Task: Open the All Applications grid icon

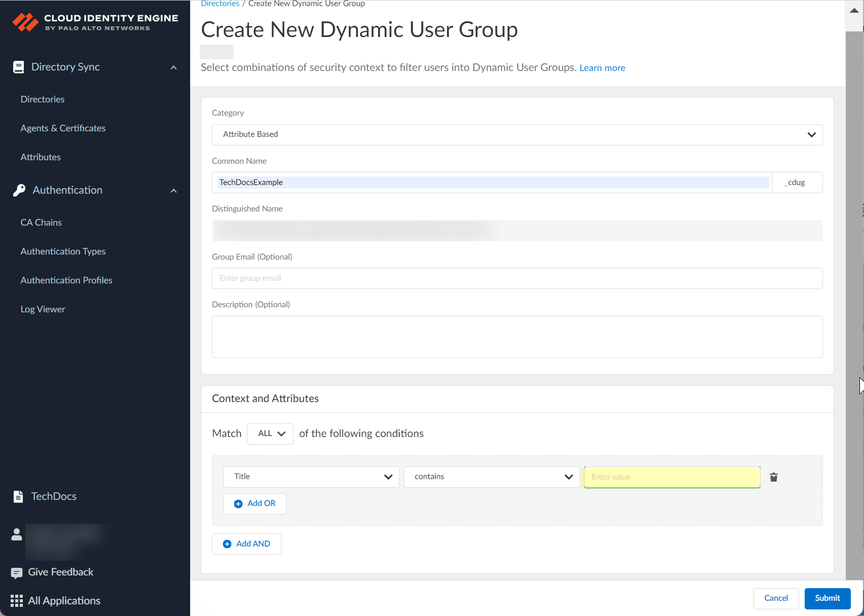Action: [x=17, y=601]
